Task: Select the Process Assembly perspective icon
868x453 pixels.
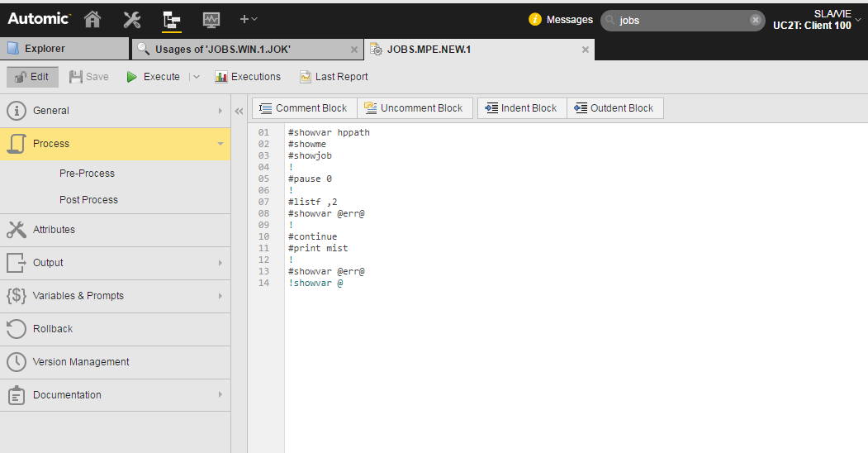Action: [172, 19]
